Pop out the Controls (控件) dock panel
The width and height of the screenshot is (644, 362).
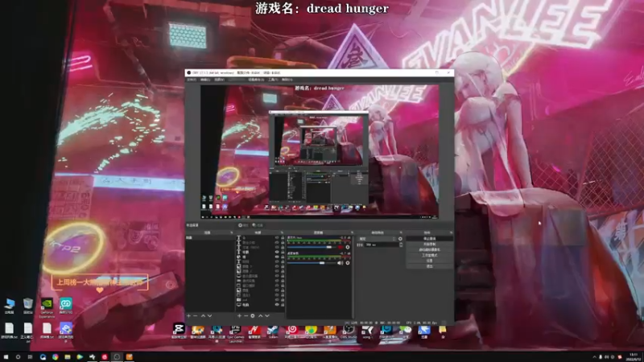[x=451, y=232]
